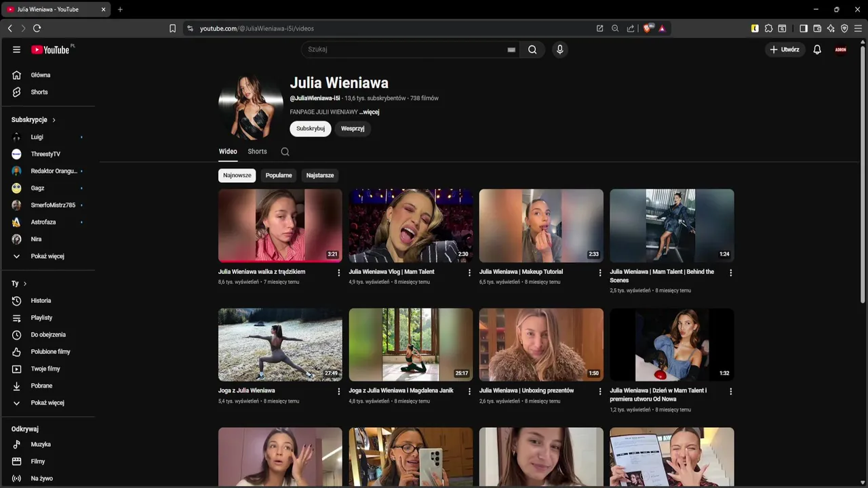The width and height of the screenshot is (868, 488).
Task: Click the Brave Shields lion icon
Action: pyautogui.click(x=647, y=28)
